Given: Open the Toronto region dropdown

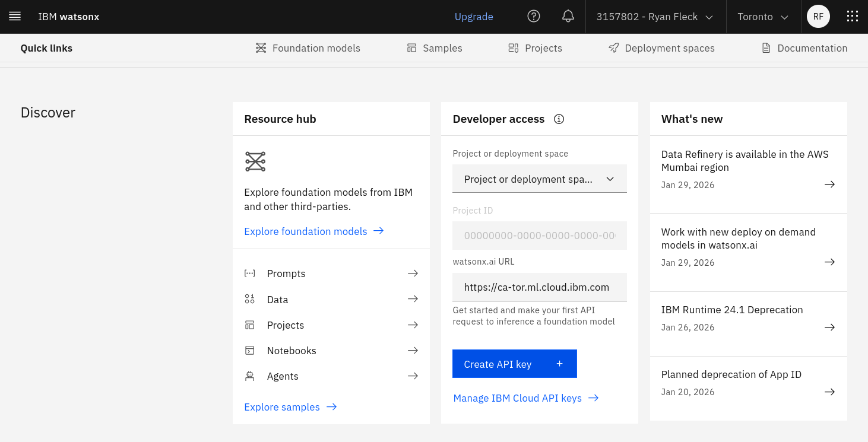Looking at the screenshot, I should 763,17.
